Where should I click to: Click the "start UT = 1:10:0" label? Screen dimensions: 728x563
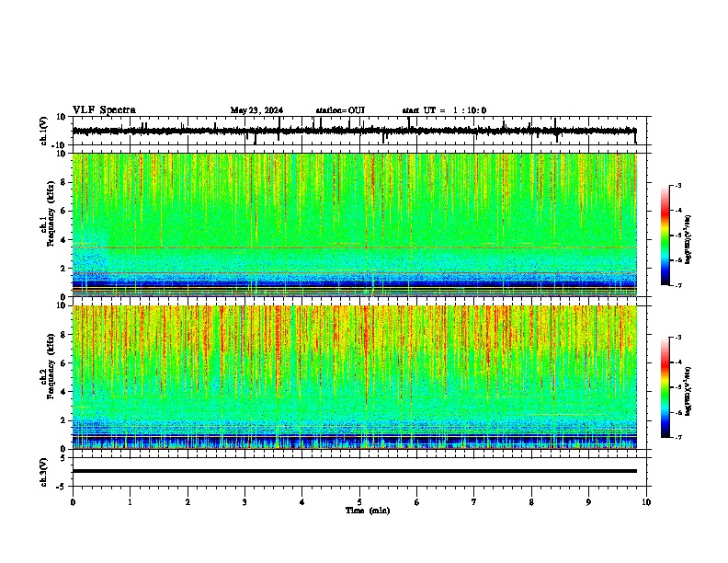[x=444, y=110]
